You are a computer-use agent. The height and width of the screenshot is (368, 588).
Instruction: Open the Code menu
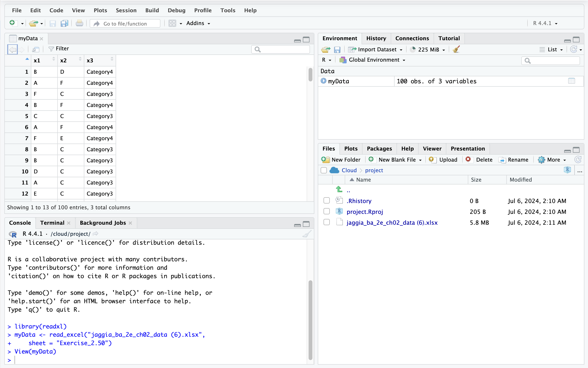pyautogui.click(x=56, y=10)
